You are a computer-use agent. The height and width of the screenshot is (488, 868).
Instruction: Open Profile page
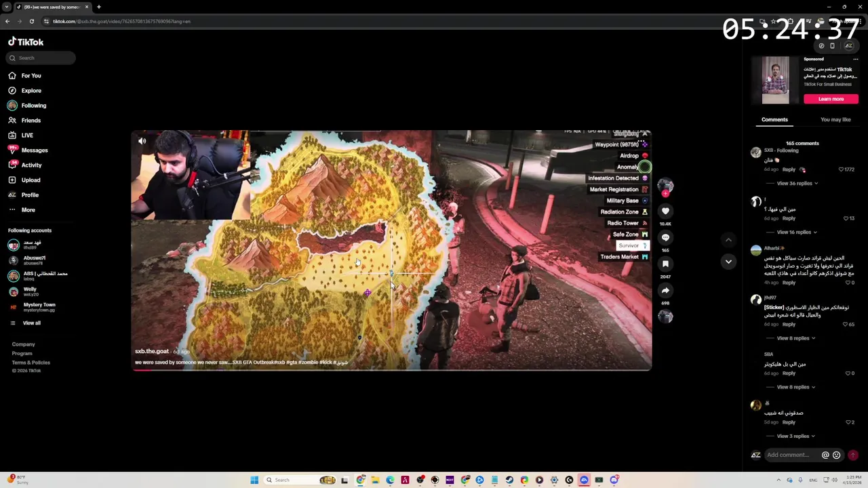(x=24, y=195)
